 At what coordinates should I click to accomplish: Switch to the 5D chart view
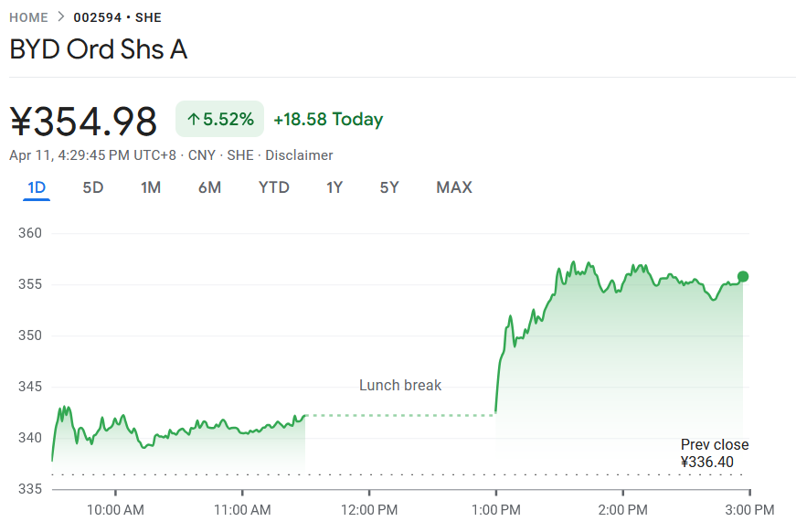pyautogui.click(x=92, y=186)
